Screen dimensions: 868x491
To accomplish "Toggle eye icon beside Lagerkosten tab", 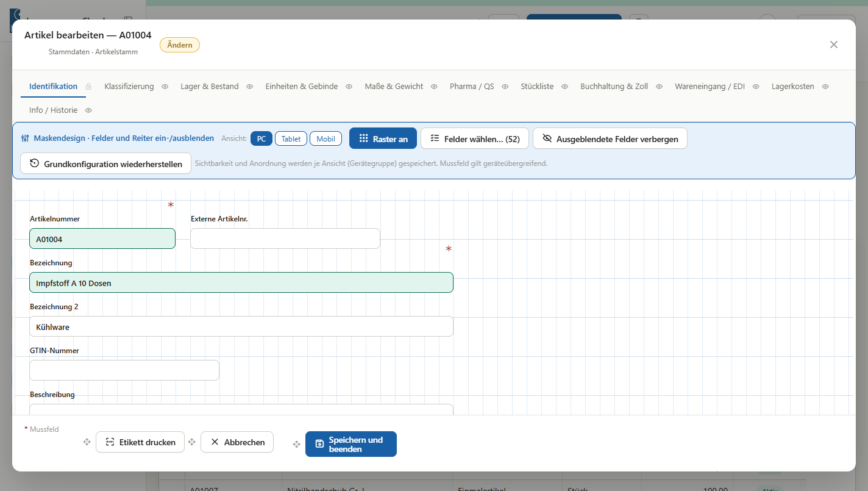I will click(825, 87).
